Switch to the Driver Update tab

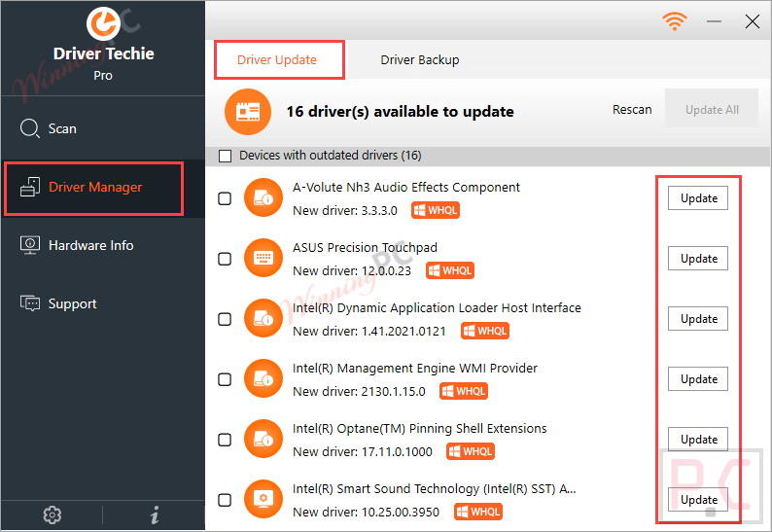[279, 60]
